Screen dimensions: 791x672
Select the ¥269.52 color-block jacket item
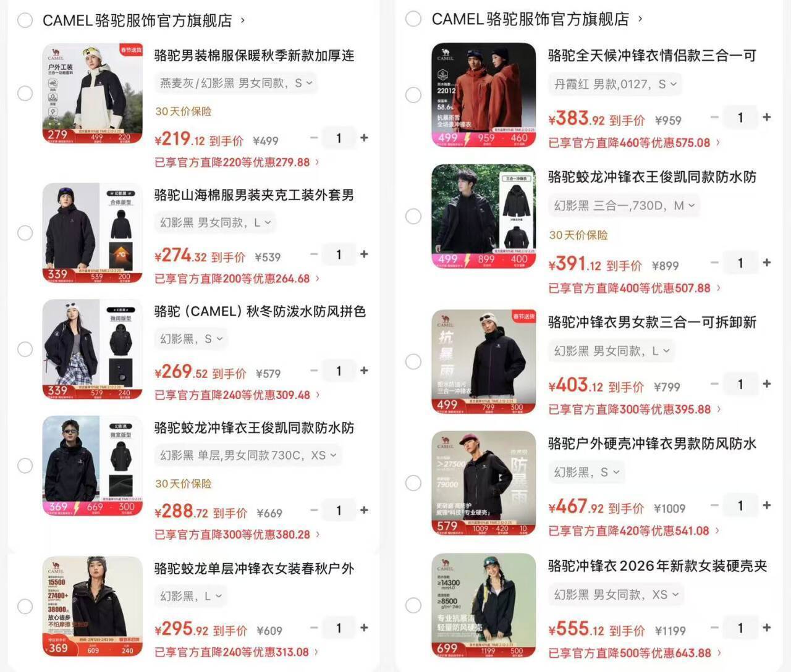click(25, 349)
